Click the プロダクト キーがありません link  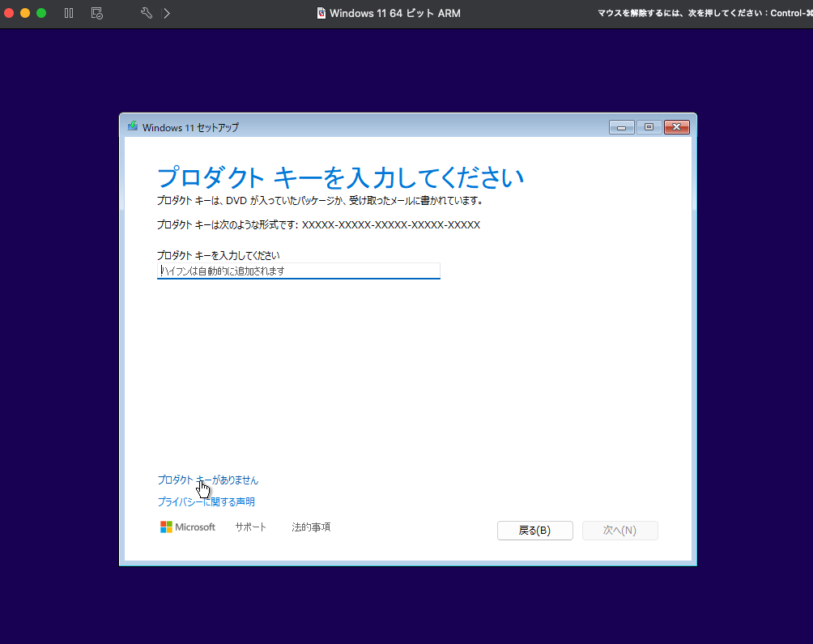[208, 480]
